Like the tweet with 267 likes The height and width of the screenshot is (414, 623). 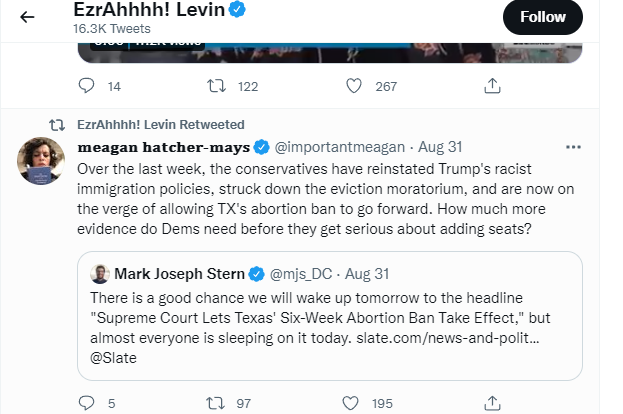[354, 86]
